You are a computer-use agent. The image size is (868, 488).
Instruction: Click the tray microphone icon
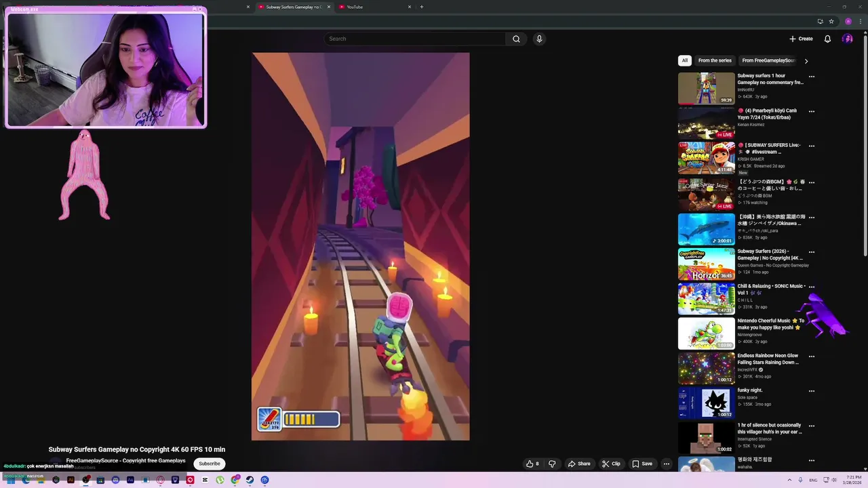click(800, 480)
